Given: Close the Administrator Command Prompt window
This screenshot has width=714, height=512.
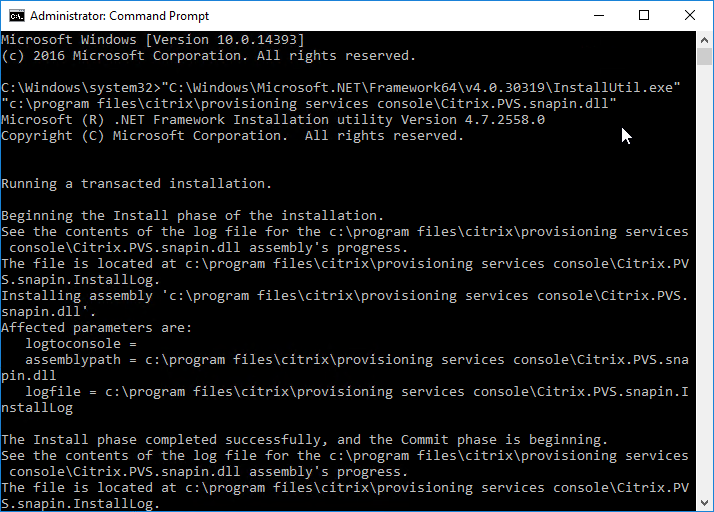Looking at the screenshot, I should (x=689, y=16).
